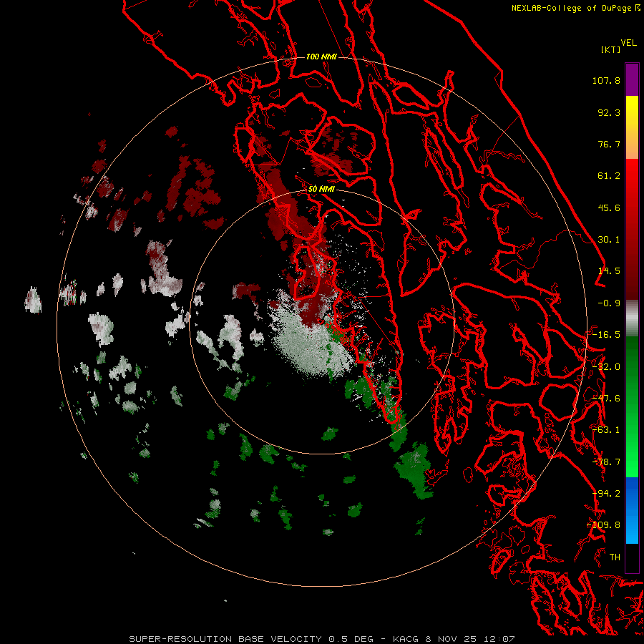Screen dimensions: 644x644
Task: Click the 61.2 velocity scale value
Action: click(609, 176)
